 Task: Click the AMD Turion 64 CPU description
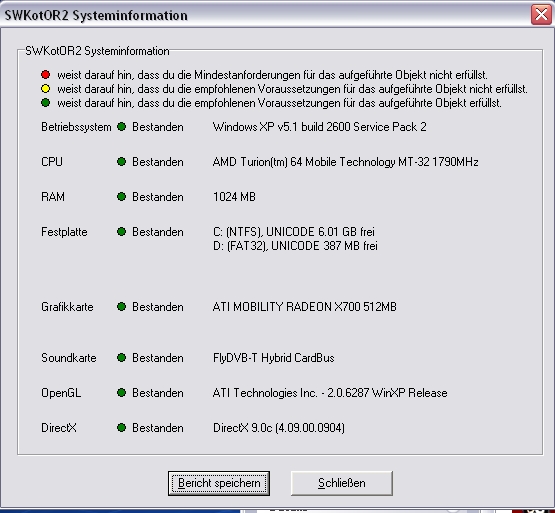[x=345, y=162]
